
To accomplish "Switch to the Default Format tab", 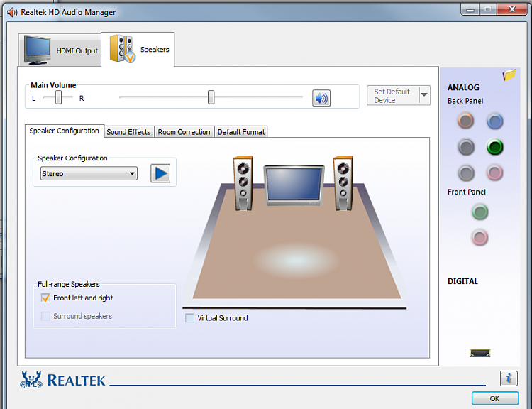I will point(241,132).
